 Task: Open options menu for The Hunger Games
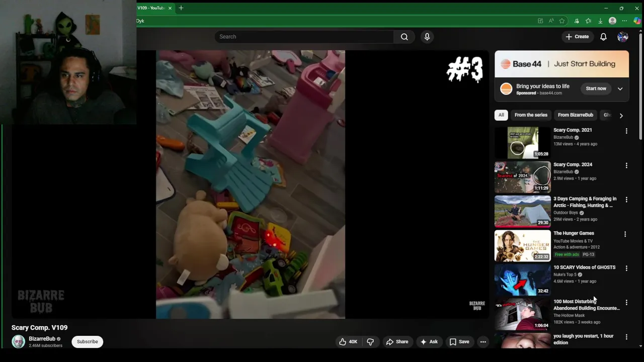pos(625,234)
